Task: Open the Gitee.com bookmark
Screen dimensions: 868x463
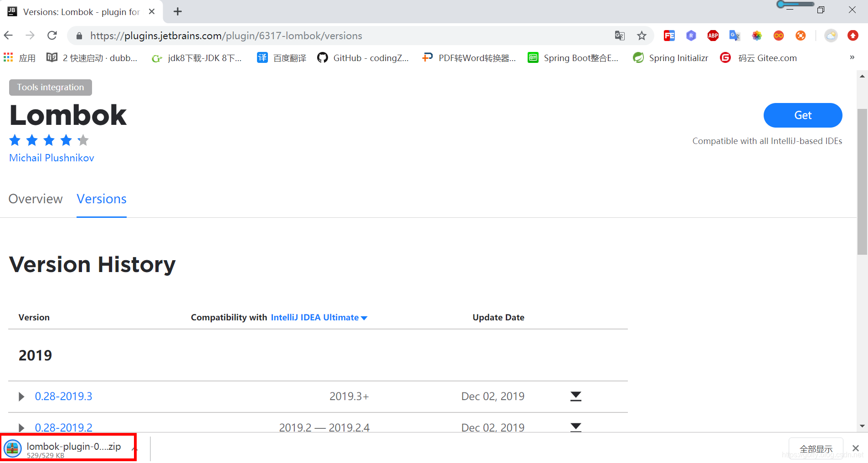Action: (x=758, y=58)
